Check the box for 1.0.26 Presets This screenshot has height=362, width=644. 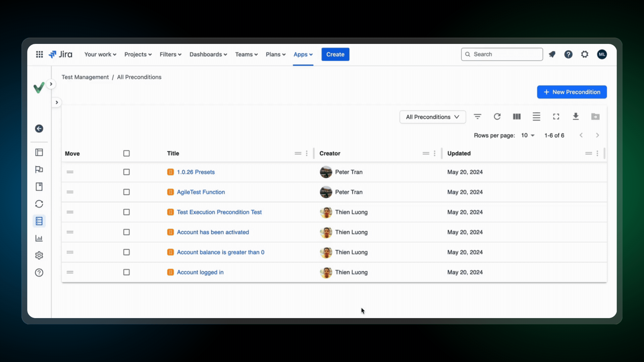(x=126, y=172)
